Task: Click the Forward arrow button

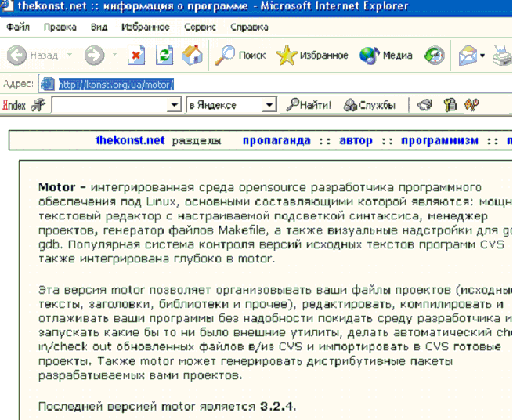Action: [x=94, y=56]
